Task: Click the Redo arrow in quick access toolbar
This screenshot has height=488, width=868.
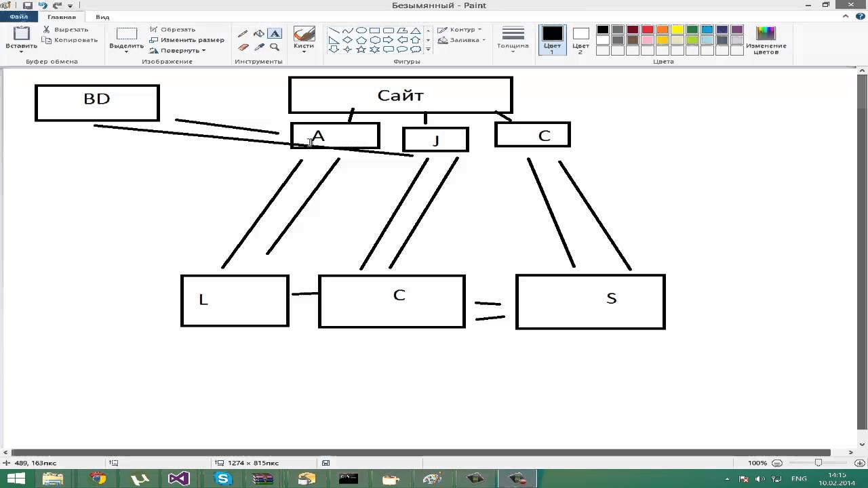Action: tap(57, 5)
